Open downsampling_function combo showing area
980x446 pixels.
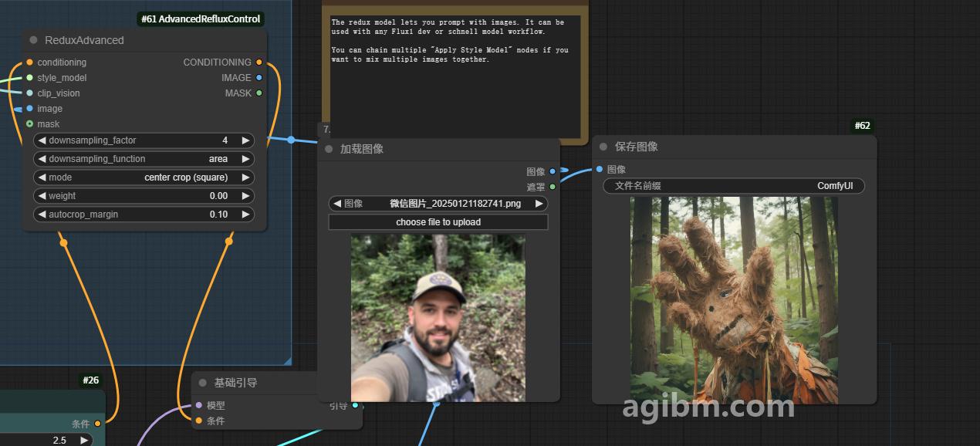(144, 159)
